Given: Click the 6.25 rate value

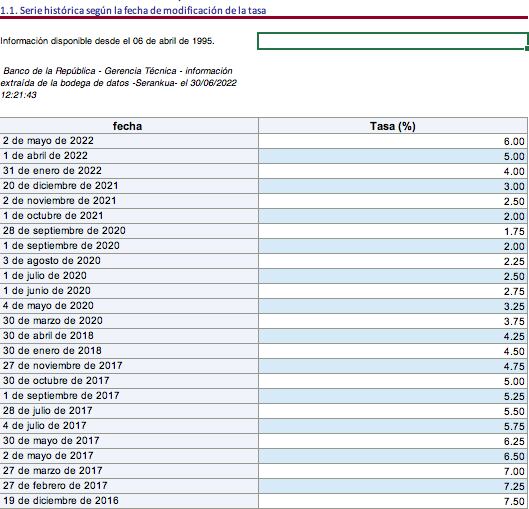Looking at the screenshot, I should pos(514,442).
